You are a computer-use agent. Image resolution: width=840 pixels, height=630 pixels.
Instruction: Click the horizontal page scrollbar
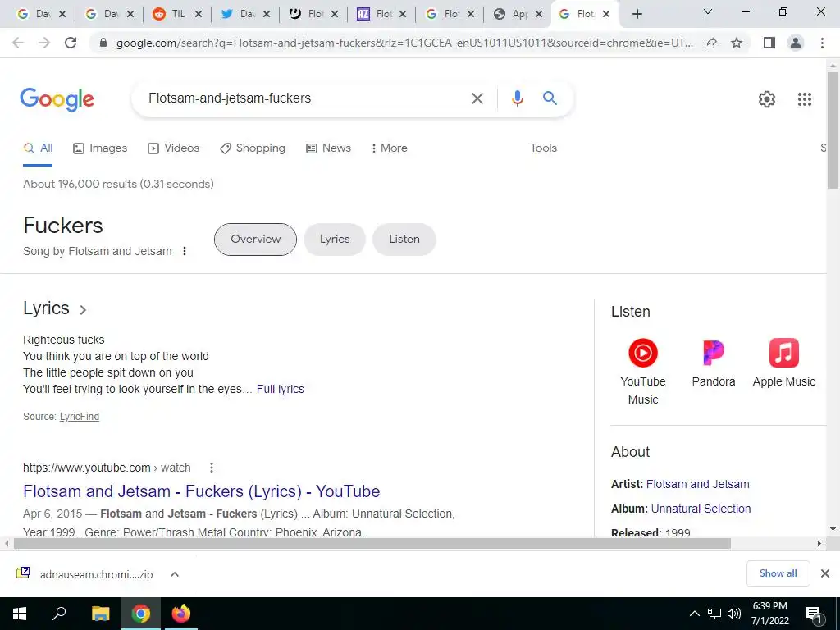coord(372,543)
